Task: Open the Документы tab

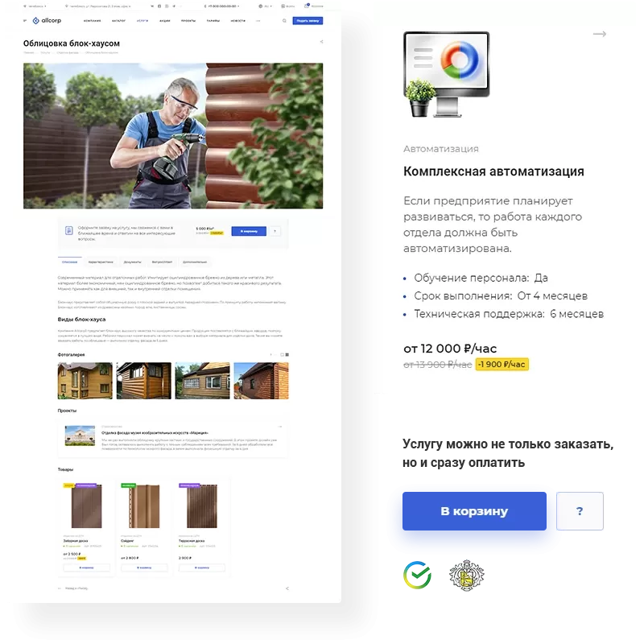Action: click(132, 262)
